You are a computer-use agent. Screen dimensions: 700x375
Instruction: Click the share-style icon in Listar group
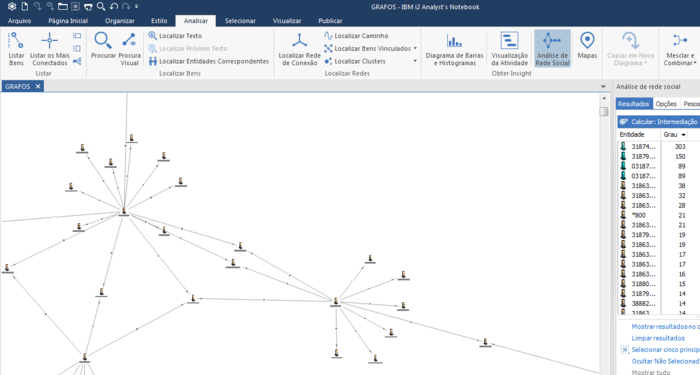77,61
